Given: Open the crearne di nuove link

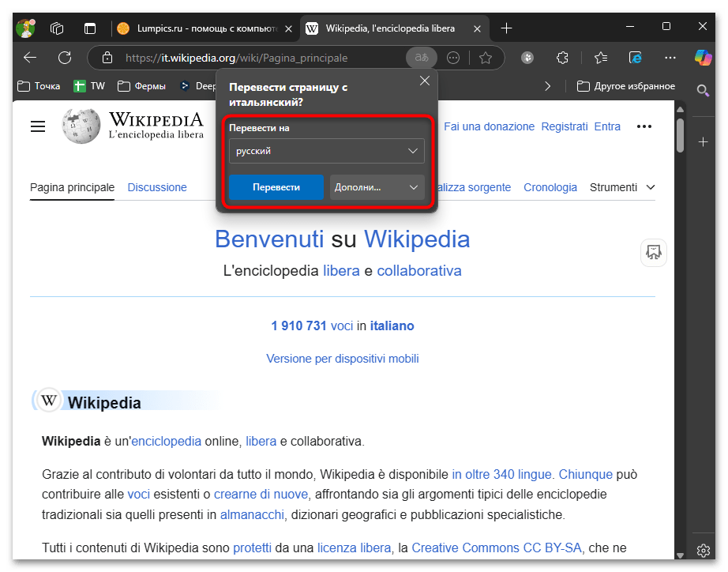Looking at the screenshot, I should tap(261, 495).
